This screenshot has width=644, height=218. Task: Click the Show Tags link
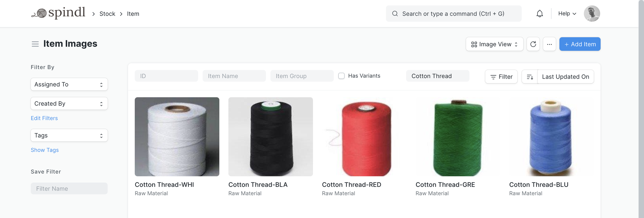point(45,150)
